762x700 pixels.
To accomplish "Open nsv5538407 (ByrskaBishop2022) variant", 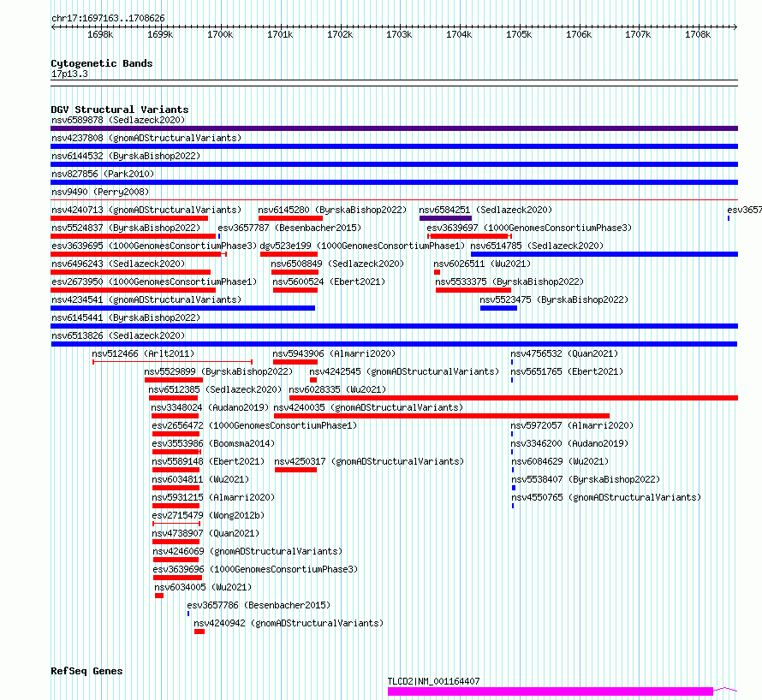I will coord(586,479).
